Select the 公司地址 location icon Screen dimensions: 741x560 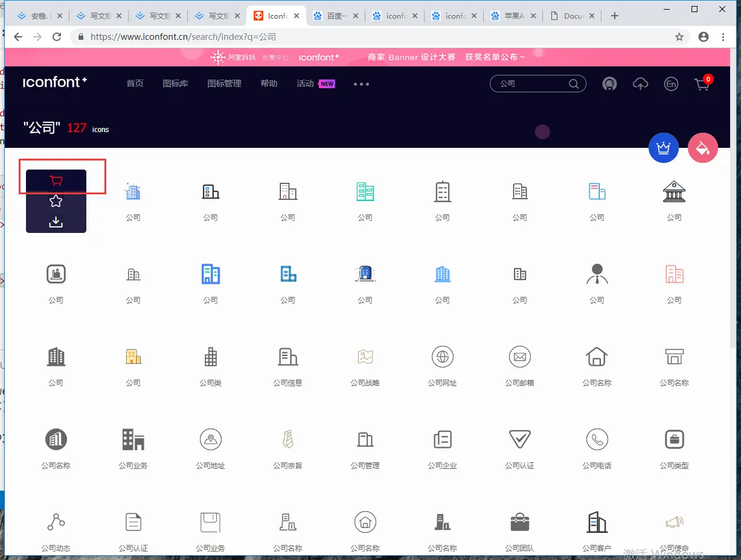pos(211,440)
